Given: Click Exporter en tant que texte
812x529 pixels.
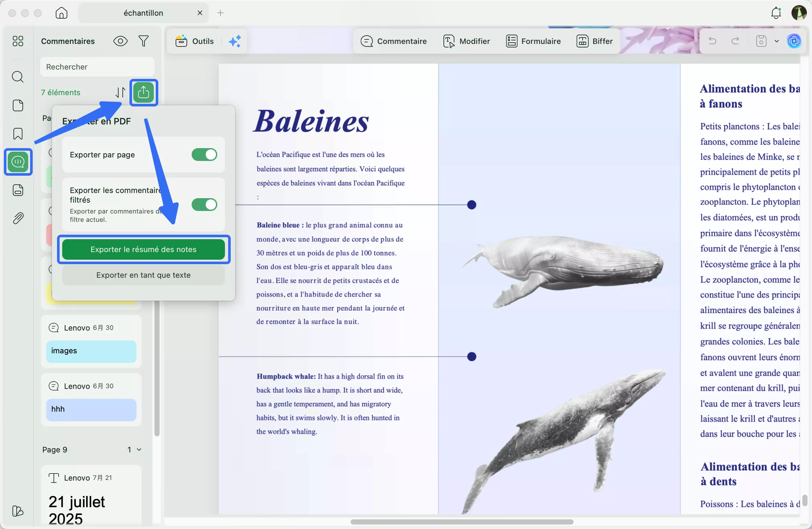Looking at the screenshot, I should coord(143,275).
